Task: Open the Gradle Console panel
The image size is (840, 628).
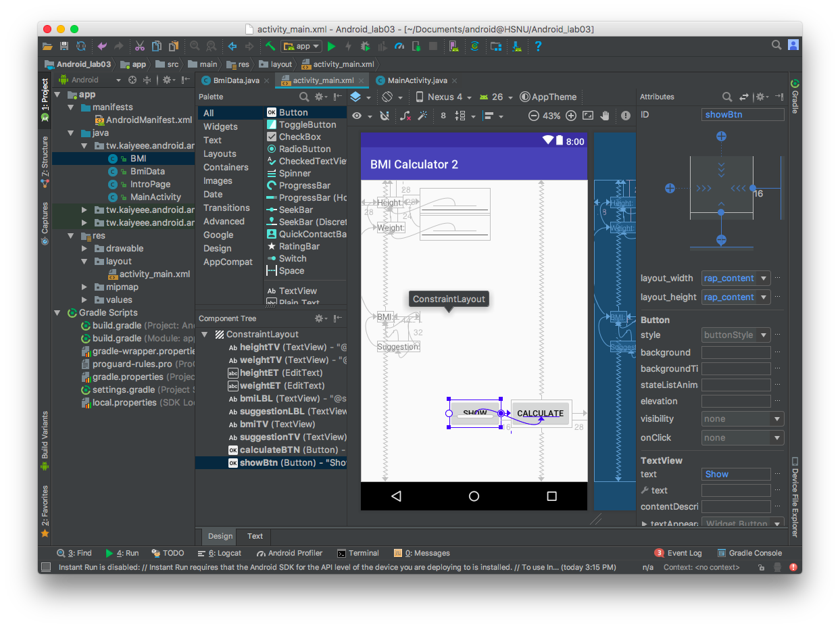Action: click(749, 553)
